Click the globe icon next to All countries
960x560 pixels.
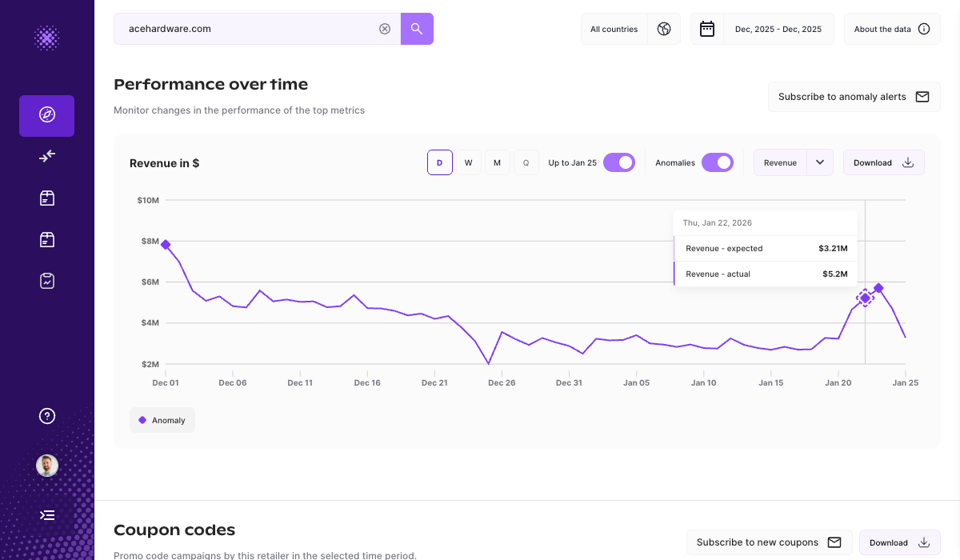(x=664, y=28)
